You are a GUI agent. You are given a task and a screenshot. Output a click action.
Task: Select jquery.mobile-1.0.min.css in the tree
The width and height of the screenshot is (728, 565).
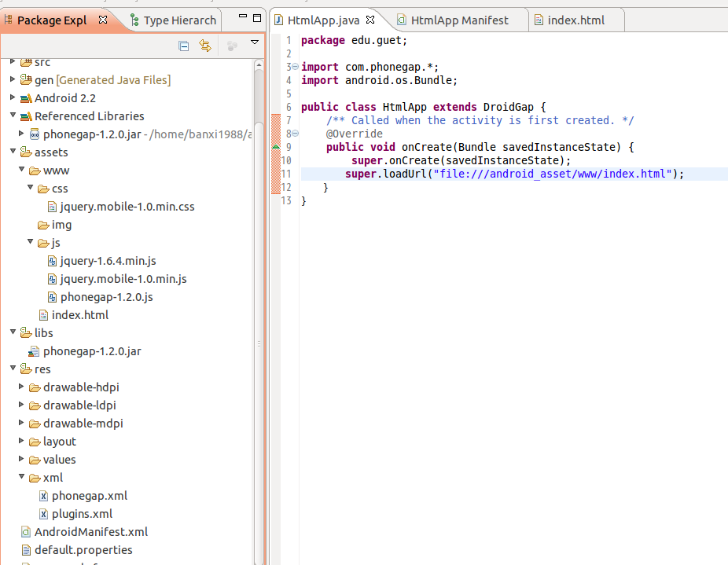[x=127, y=207]
